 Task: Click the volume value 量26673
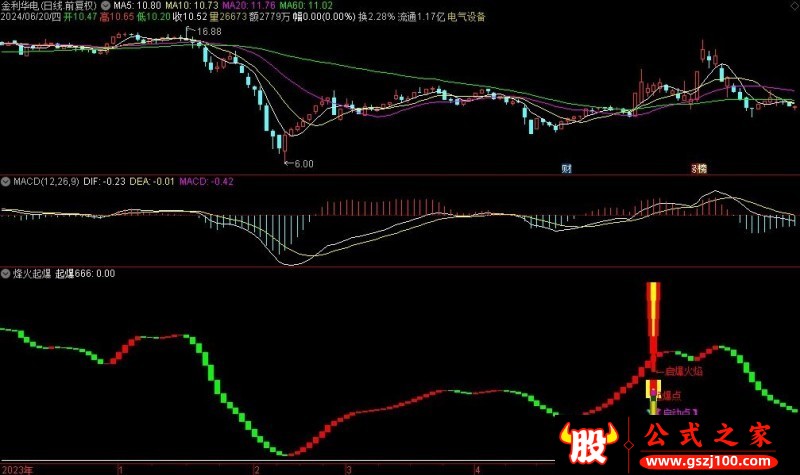tap(229, 17)
